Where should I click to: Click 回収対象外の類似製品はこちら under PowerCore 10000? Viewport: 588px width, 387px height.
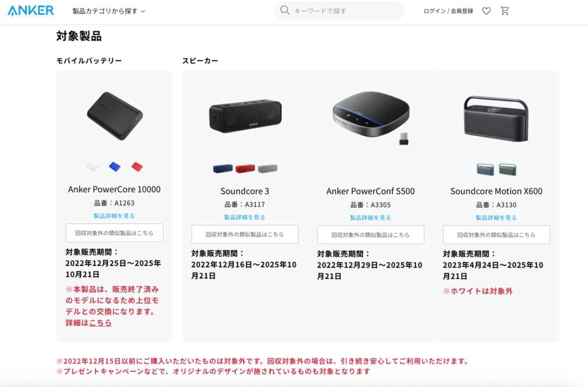tap(114, 233)
